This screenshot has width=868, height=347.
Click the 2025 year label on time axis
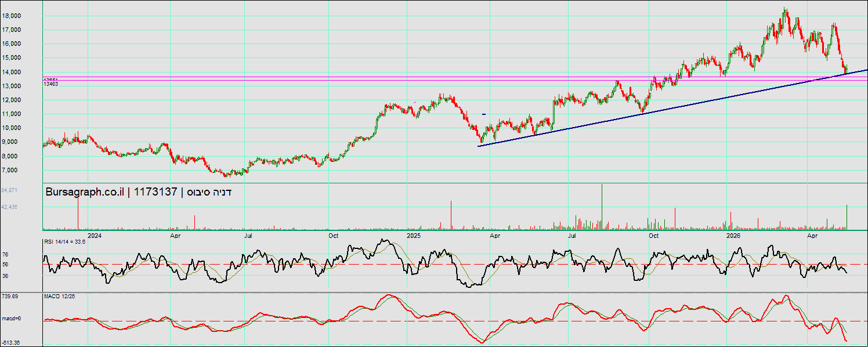pos(413,236)
